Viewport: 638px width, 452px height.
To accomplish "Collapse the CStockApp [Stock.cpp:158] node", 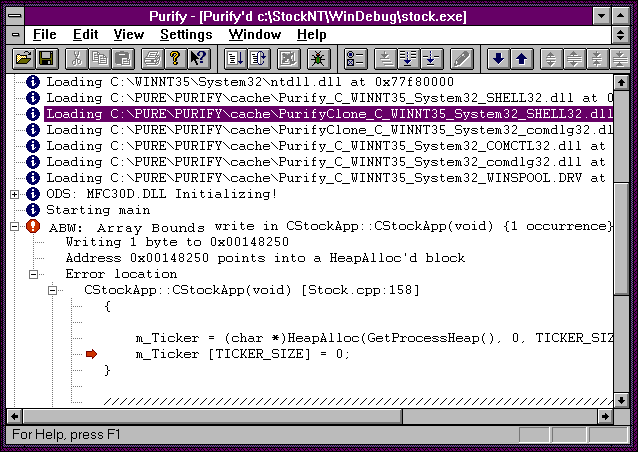I will pyautogui.click(x=52, y=290).
